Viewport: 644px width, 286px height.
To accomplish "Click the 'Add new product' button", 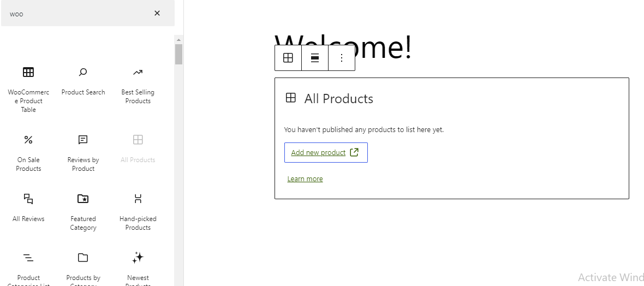I will [x=326, y=152].
